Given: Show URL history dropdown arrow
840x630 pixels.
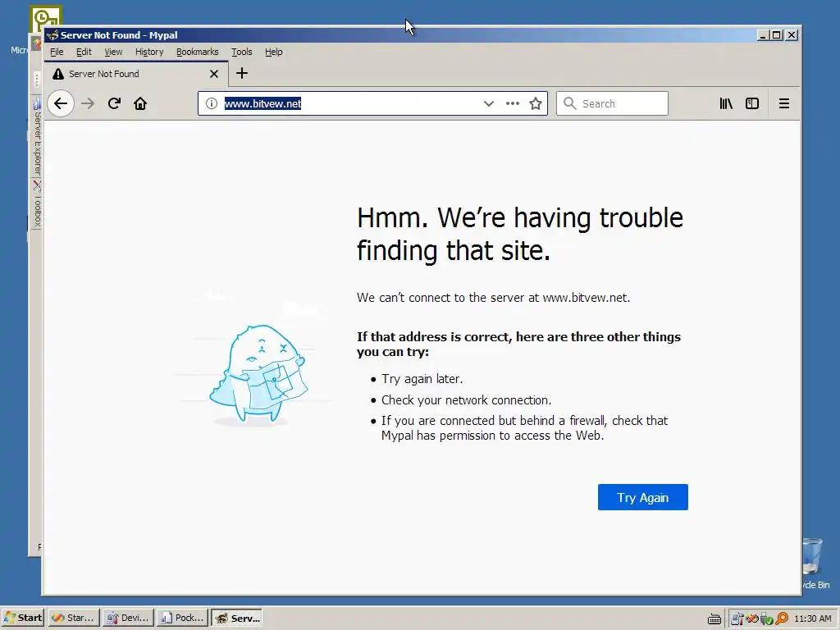Looking at the screenshot, I should coord(489,103).
